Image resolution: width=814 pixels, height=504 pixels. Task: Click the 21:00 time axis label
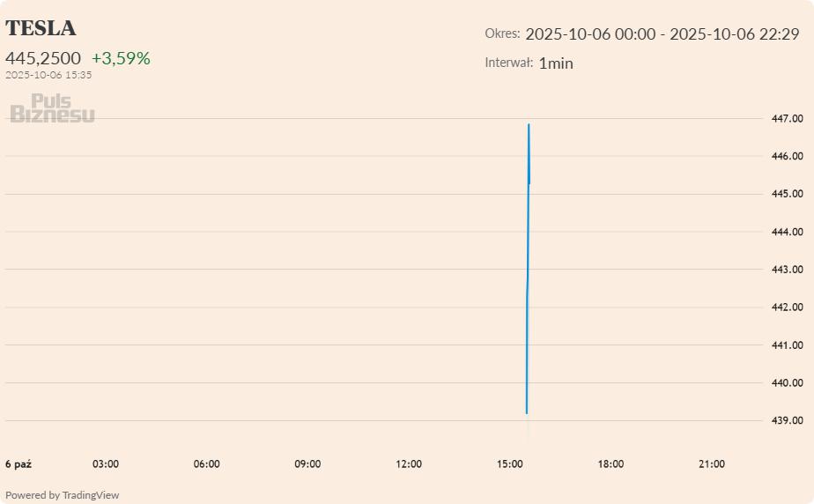point(712,464)
